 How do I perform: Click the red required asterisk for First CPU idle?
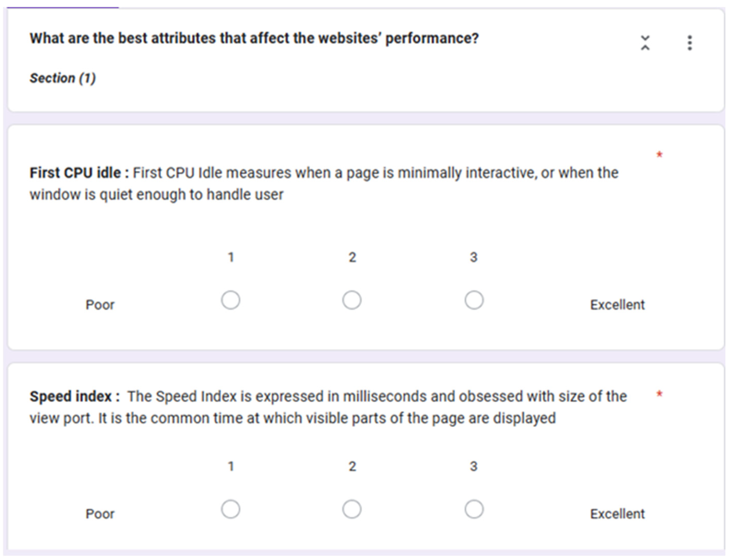click(x=659, y=155)
